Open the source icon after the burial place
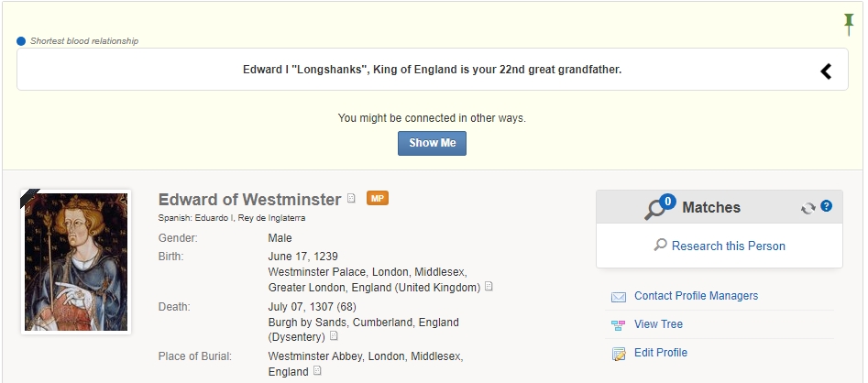The image size is (868, 383). pos(317,371)
